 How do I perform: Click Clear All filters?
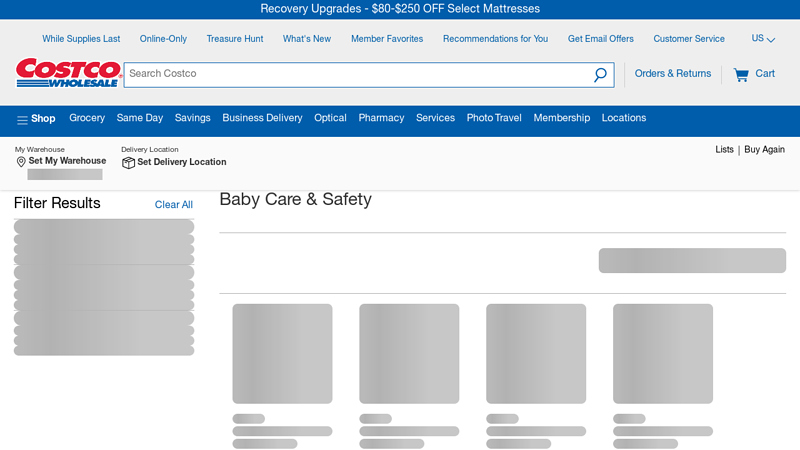[173, 205]
